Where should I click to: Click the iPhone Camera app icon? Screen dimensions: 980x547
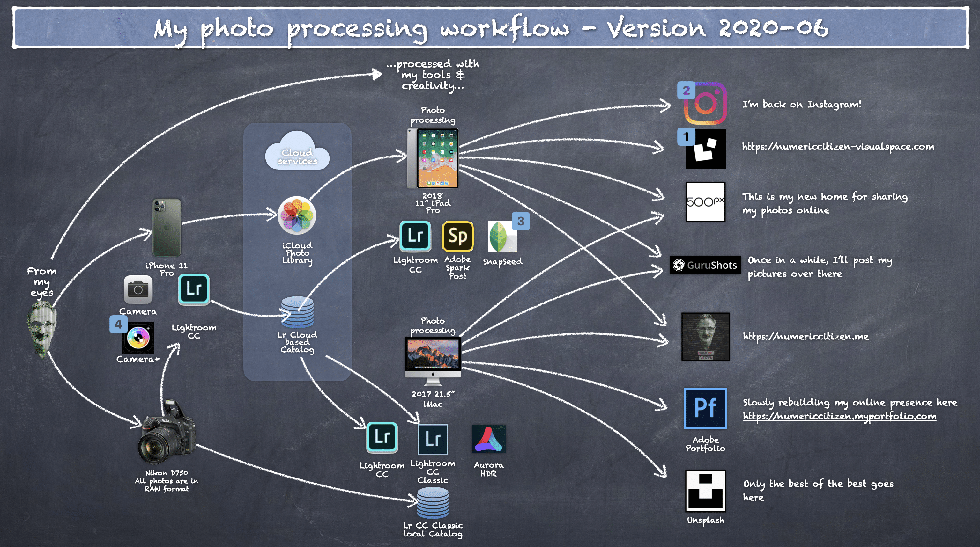(x=138, y=290)
